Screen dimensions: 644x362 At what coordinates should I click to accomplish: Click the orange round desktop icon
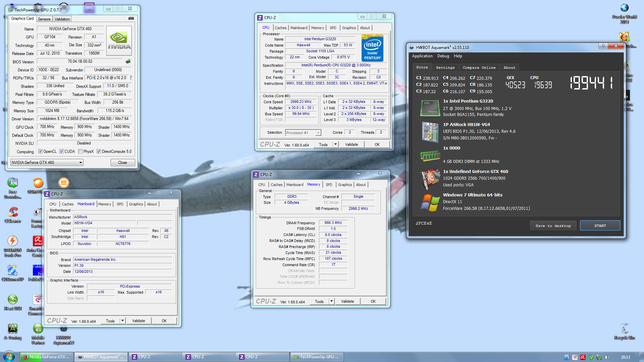point(63,183)
